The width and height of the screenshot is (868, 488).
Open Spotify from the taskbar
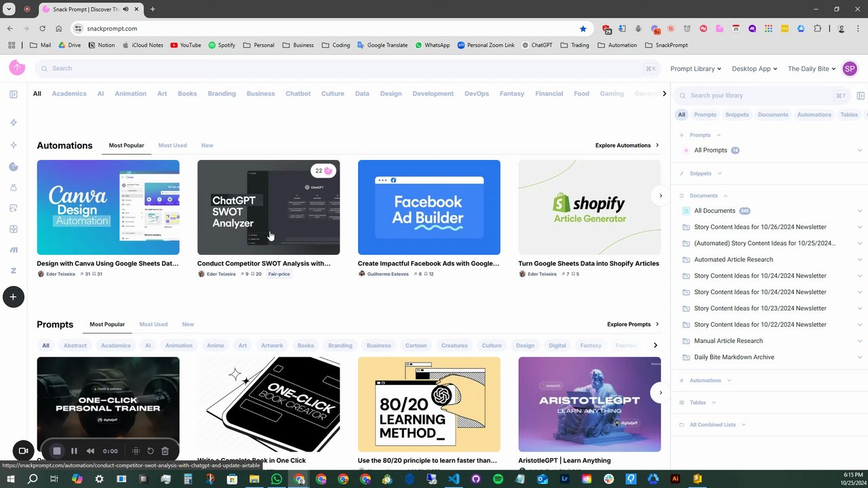(x=498, y=479)
